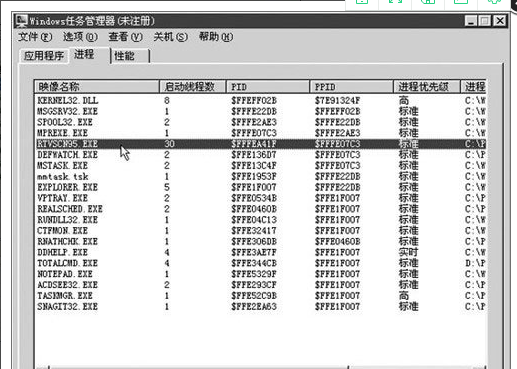
Task: Click the 实时 priority of DDHELP.EXE
Action: (x=408, y=252)
